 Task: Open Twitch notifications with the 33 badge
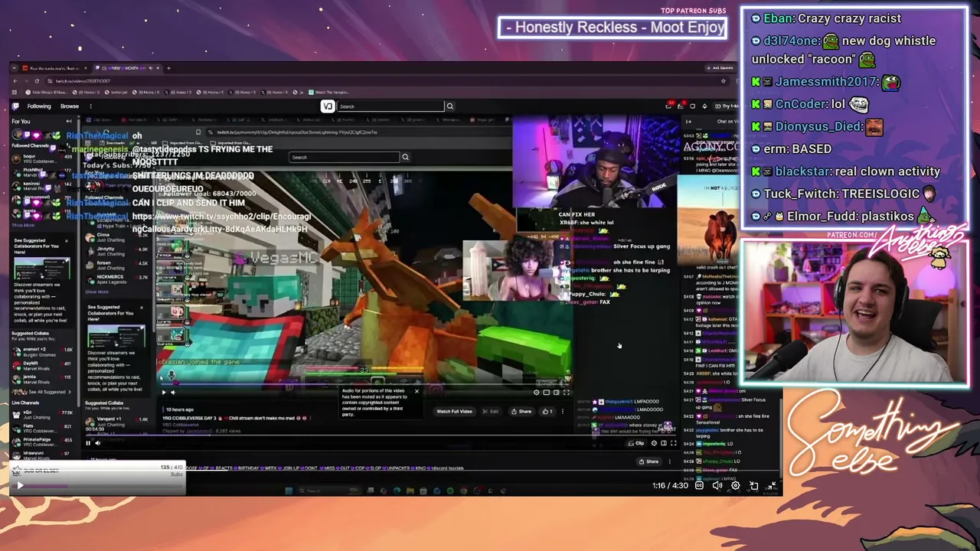click(671, 106)
